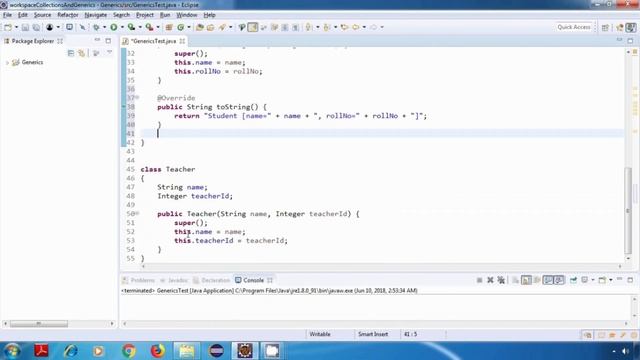This screenshot has height=360, width=640.
Task: Toggle Show Console on standard output change
Action: (548, 280)
